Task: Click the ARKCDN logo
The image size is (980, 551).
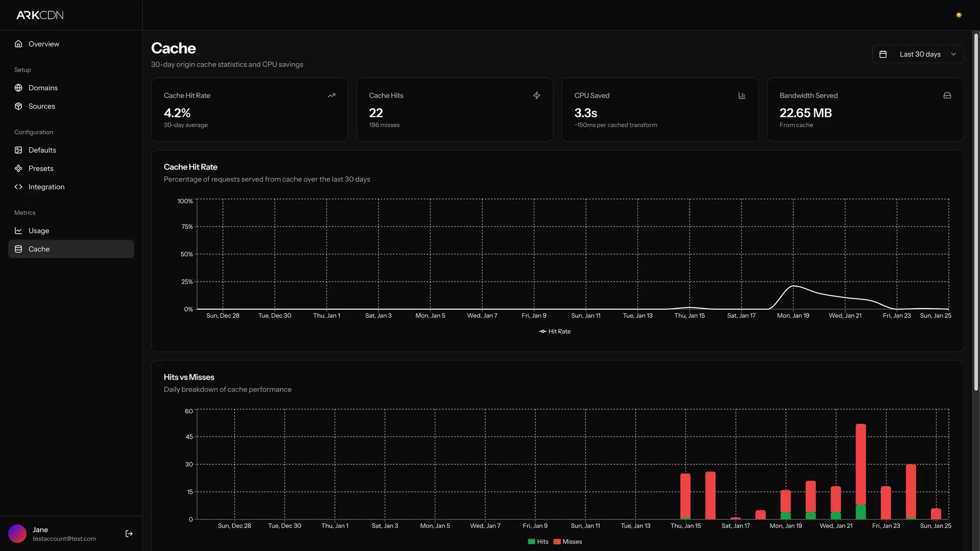Action: [40, 15]
